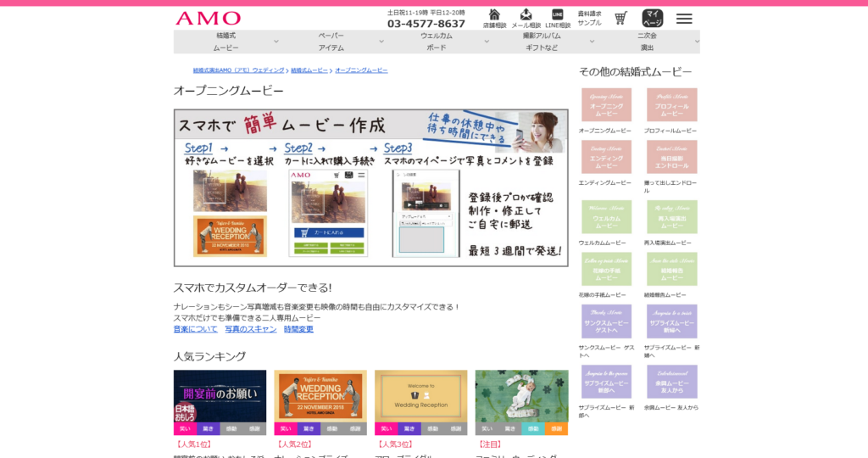
Task: Open the mail consultation envelope icon
Action: tap(526, 15)
